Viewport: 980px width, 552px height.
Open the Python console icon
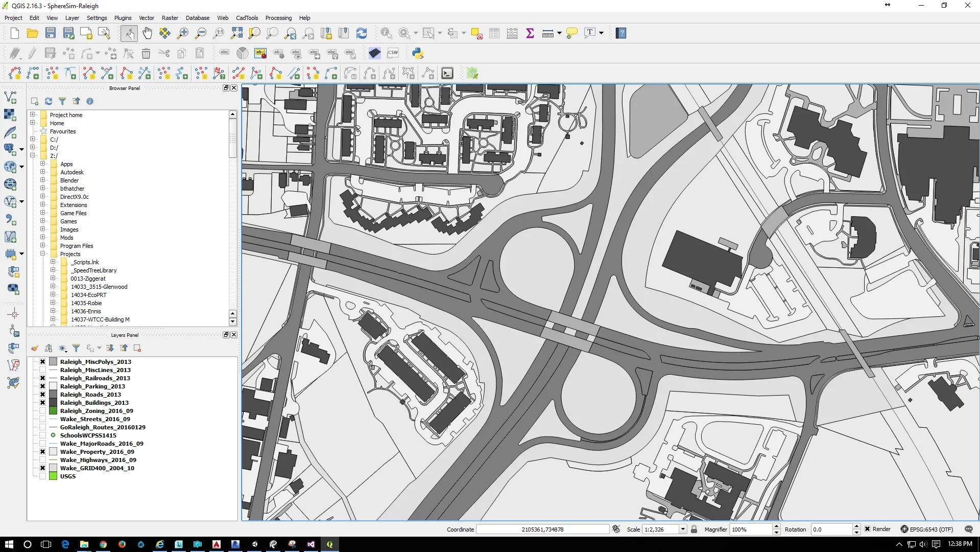[418, 53]
